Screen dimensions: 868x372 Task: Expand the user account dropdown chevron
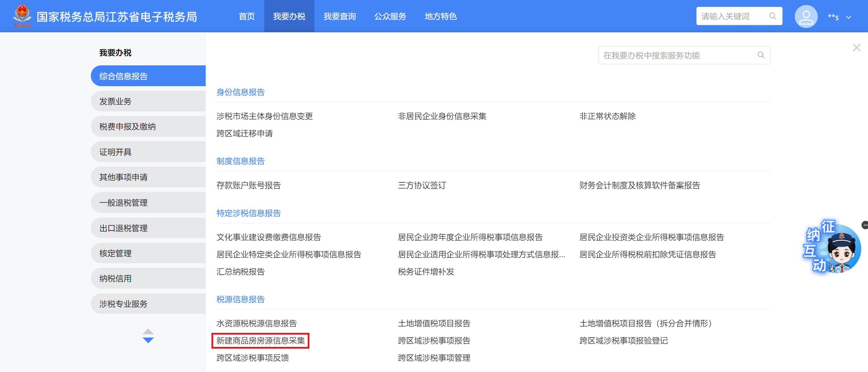click(849, 17)
